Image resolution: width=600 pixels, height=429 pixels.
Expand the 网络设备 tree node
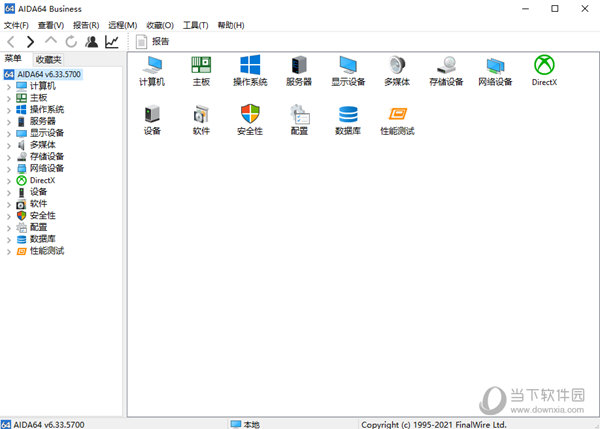(x=9, y=170)
